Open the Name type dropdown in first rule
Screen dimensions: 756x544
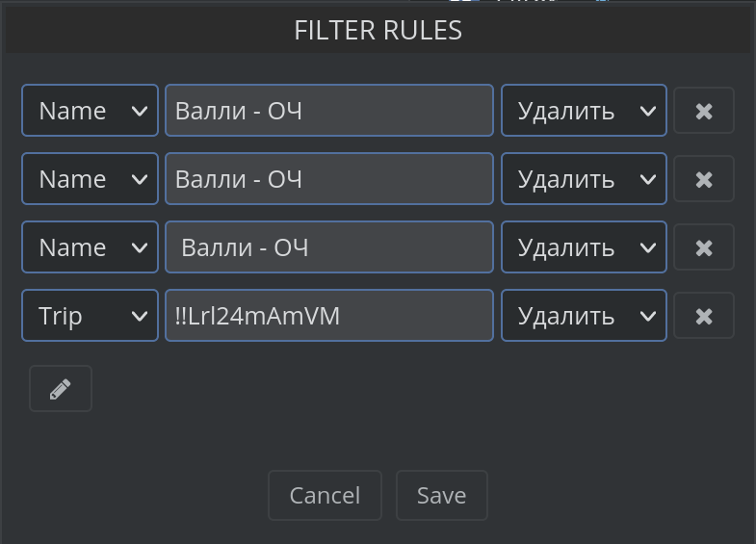90,111
